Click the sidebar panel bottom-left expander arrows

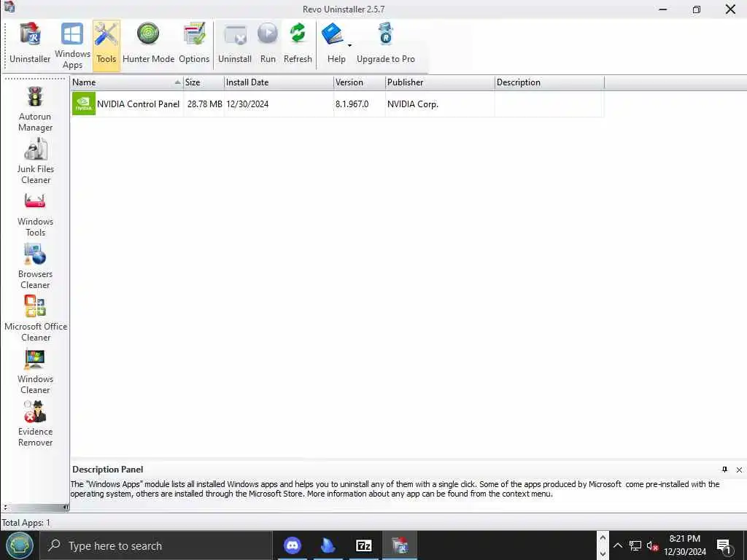coord(5,507)
